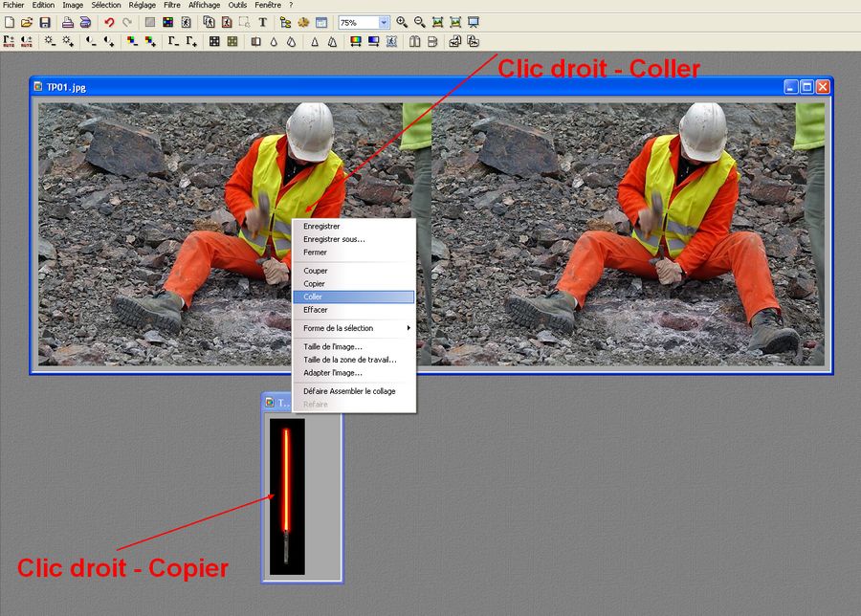Click the Auto levels icon

click(10, 41)
